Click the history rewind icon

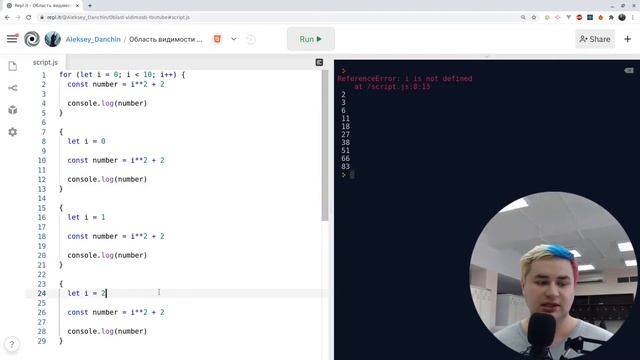tap(251, 39)
